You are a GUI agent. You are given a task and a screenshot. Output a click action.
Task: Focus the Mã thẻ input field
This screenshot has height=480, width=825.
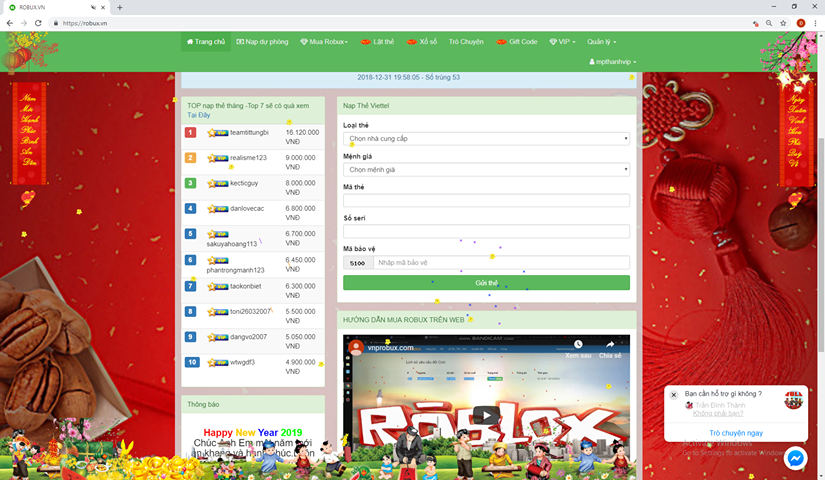pyautogui.click(x=486, y=200)
